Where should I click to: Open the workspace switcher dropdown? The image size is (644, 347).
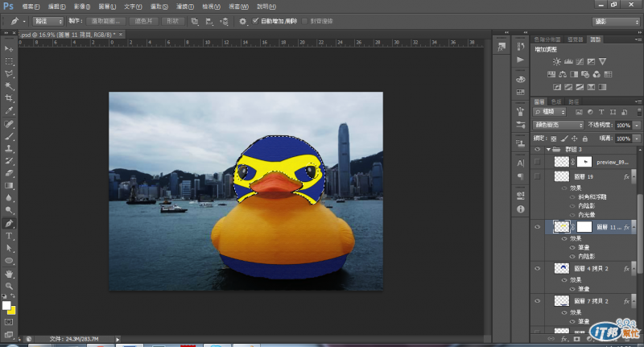pos(616,22)
